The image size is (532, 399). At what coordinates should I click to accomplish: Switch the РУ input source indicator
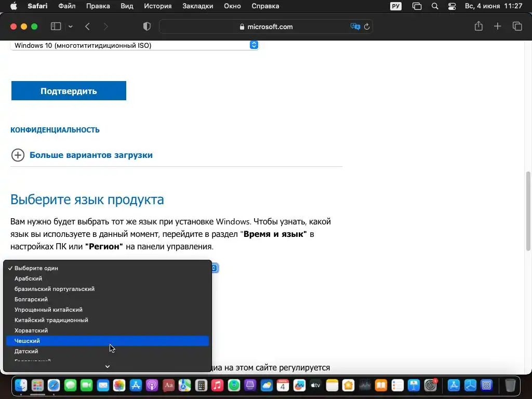(395, 6)
